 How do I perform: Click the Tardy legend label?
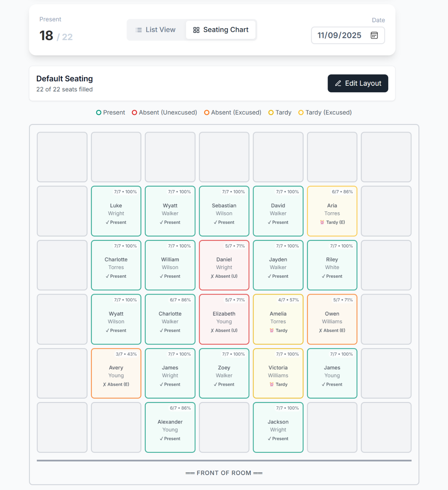point(283,112)
